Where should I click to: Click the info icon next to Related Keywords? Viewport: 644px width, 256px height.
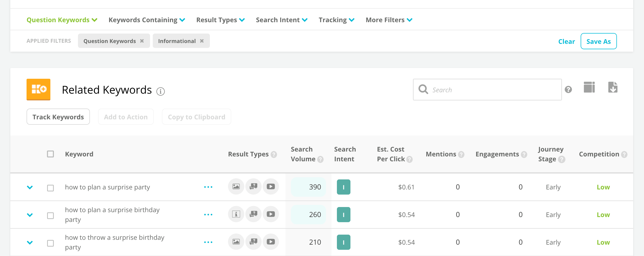point(161,91)
